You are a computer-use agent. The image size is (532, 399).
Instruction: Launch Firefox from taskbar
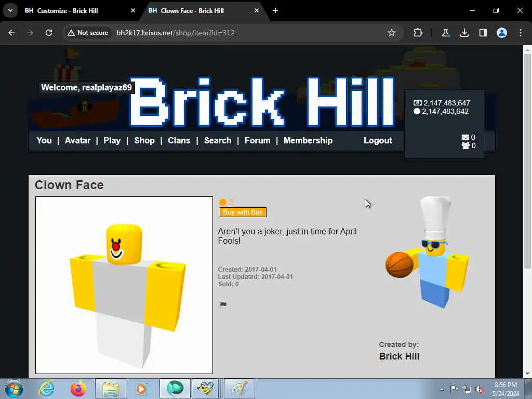(x=78, y=389)
